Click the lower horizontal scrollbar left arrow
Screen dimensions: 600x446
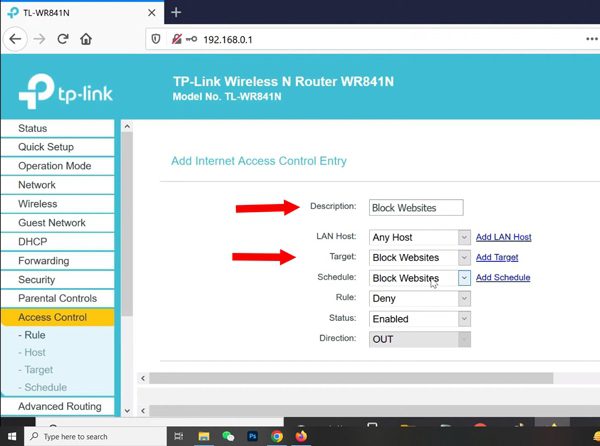(143, 411)
